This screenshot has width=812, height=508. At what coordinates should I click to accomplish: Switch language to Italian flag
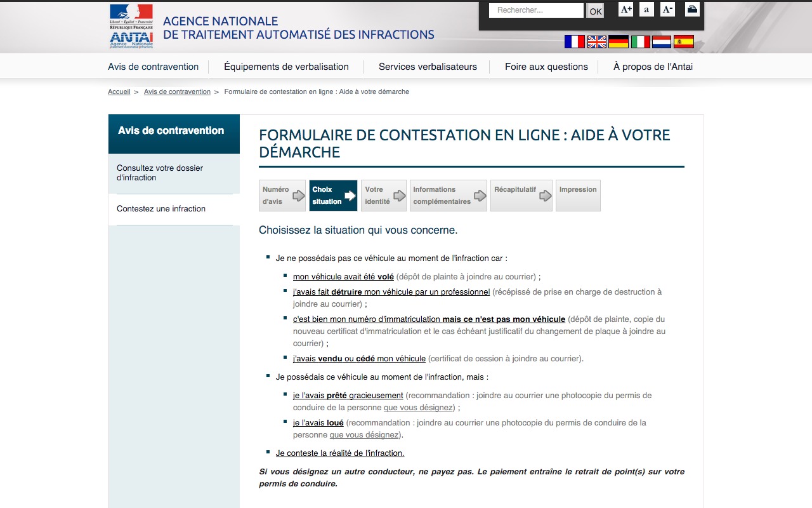click(641, 42)
